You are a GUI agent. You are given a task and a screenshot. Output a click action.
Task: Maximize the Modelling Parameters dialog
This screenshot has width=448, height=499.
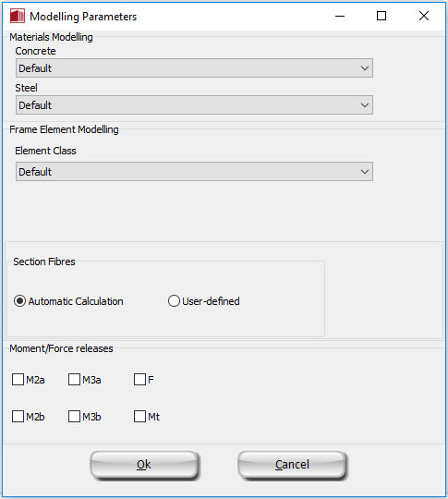click(381, 16)
